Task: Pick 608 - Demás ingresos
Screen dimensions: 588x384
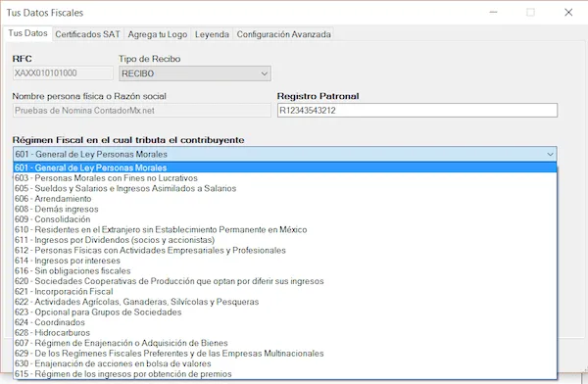Action: pyautogui.click(x=285, y=209)
